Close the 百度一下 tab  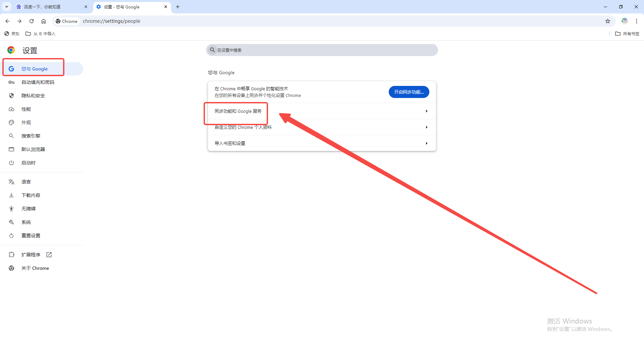86,7
